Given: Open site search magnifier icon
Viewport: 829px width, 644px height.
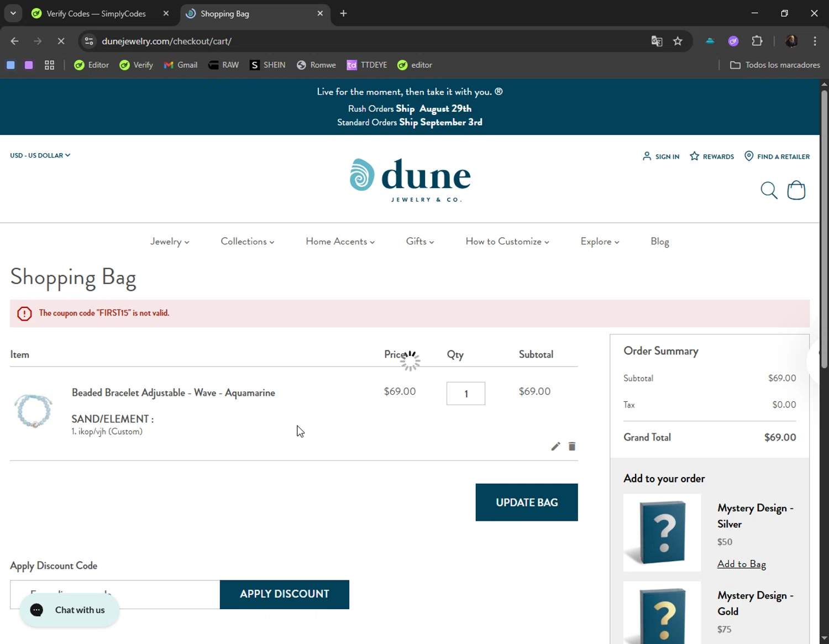Looking at the screenshot, I should click(x=769, y=190).
